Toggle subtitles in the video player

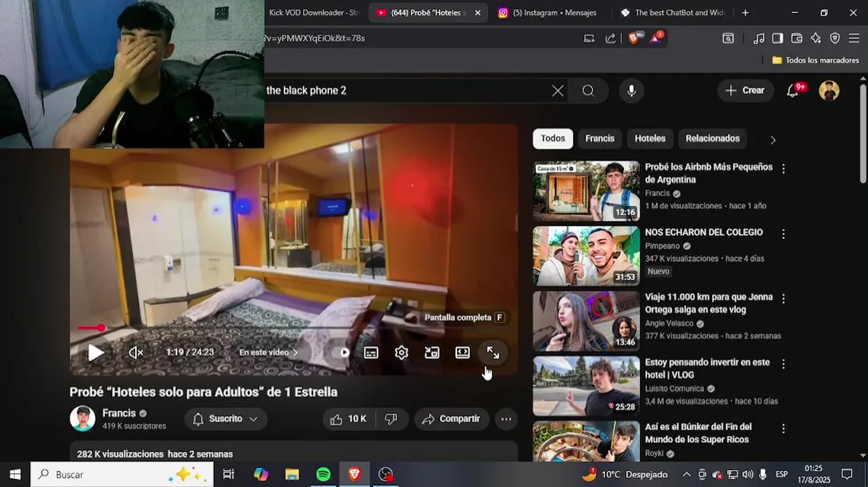371,352
